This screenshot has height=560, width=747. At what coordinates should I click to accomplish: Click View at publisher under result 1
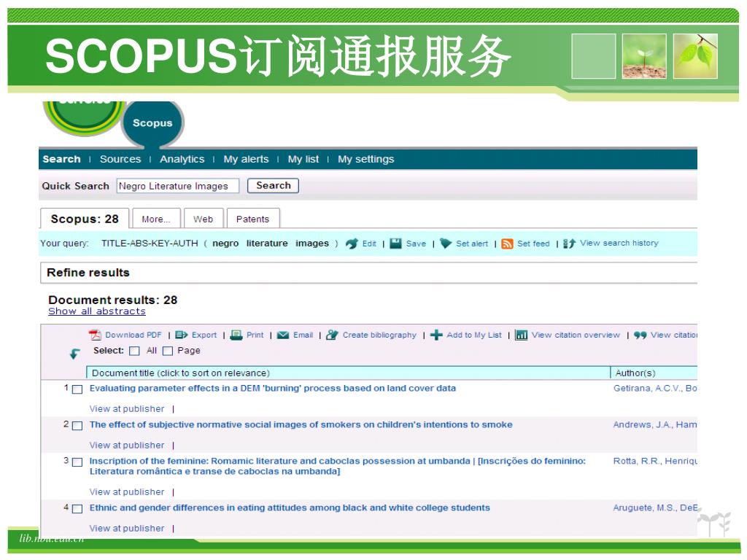(127, 408)
